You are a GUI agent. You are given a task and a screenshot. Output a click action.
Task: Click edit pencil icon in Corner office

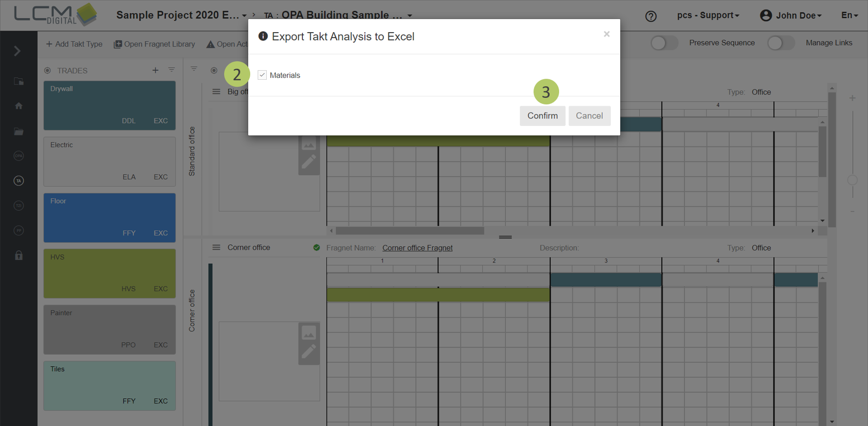[x=308, y=351]
